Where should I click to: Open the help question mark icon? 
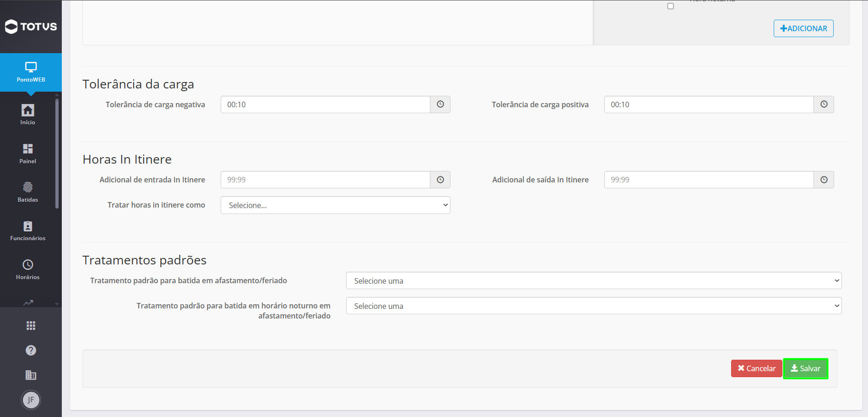click(31, 351)
